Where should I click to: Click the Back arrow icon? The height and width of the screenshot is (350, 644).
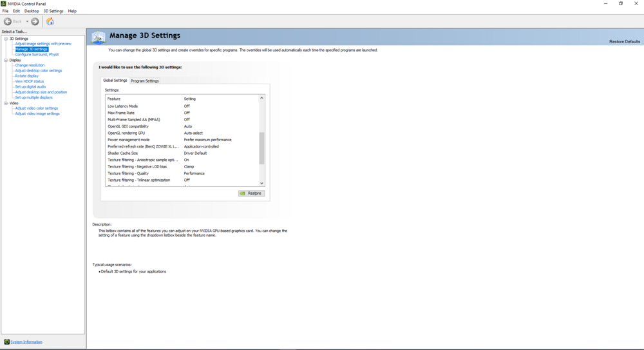pyautogui.click(x=8, y=21)
